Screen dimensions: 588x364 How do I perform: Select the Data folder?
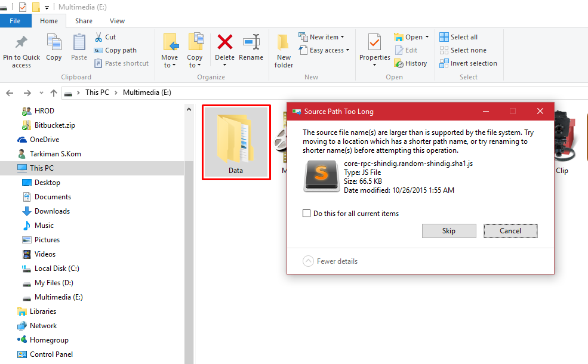tap(236, 142)
